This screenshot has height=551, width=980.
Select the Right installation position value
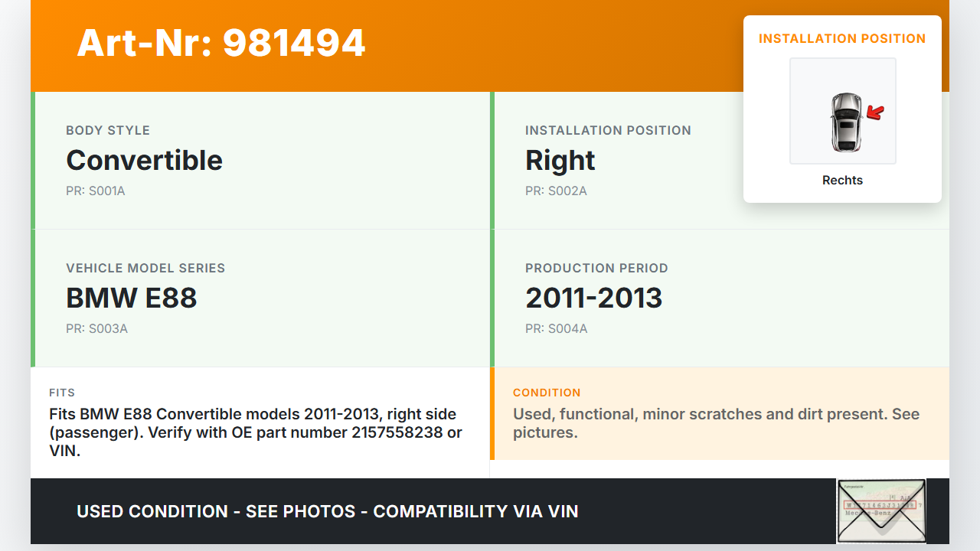(560, 161)
